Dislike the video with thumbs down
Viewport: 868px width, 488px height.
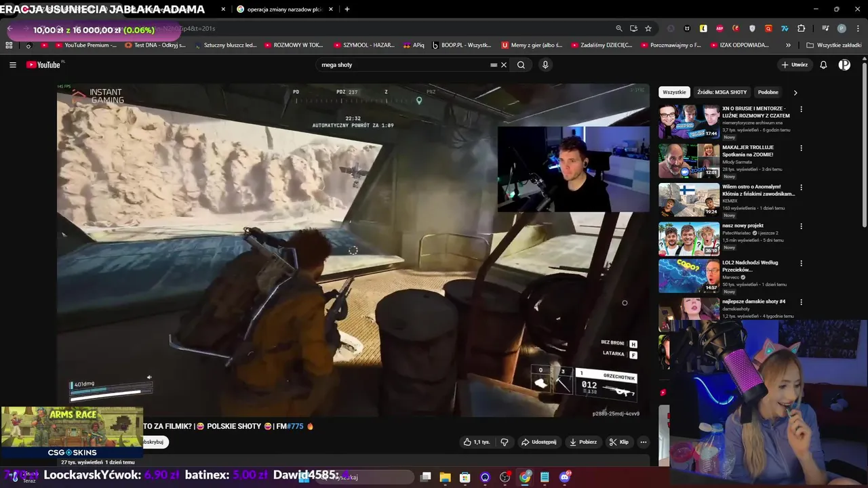(505, 442)
